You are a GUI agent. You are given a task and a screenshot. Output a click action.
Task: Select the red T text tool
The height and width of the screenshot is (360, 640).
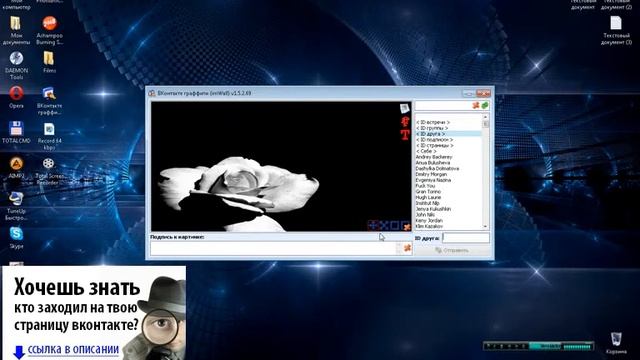[x=404, y=135]
